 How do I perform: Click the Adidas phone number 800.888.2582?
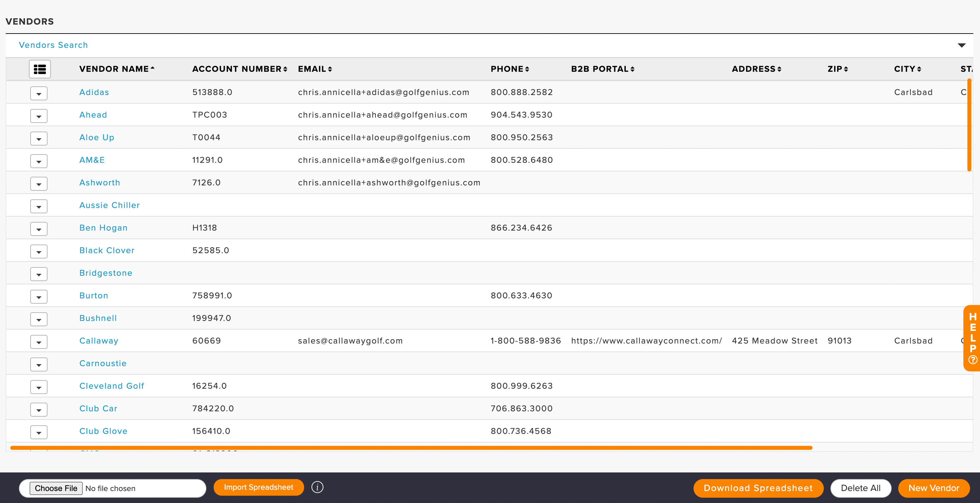coord(522,92)
